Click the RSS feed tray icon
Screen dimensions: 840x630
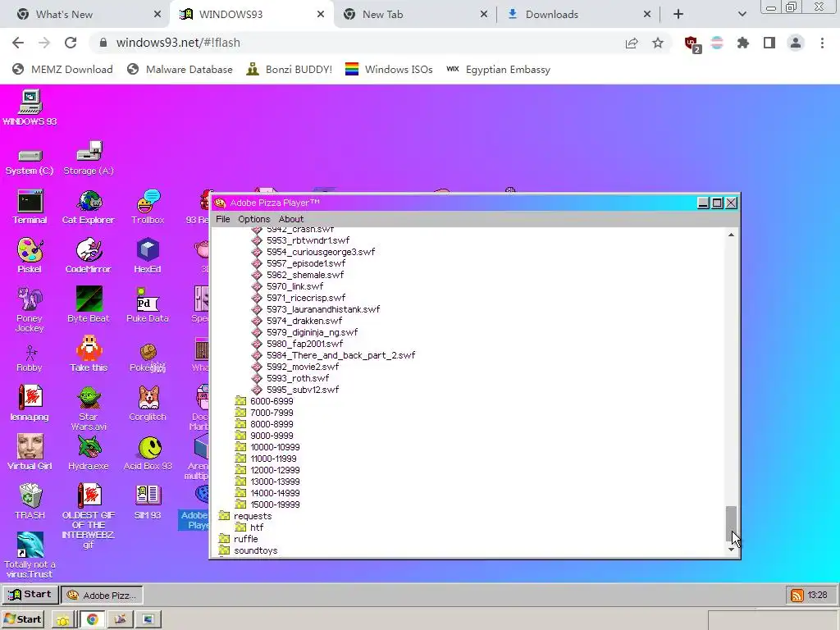[x=797, y=596]
